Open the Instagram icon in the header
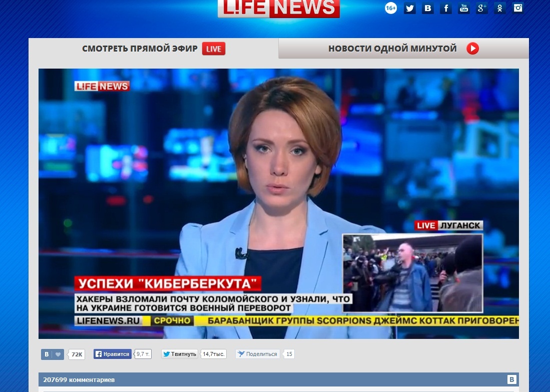The height and width of the screenshot is (392, 550). click(518, 8)
